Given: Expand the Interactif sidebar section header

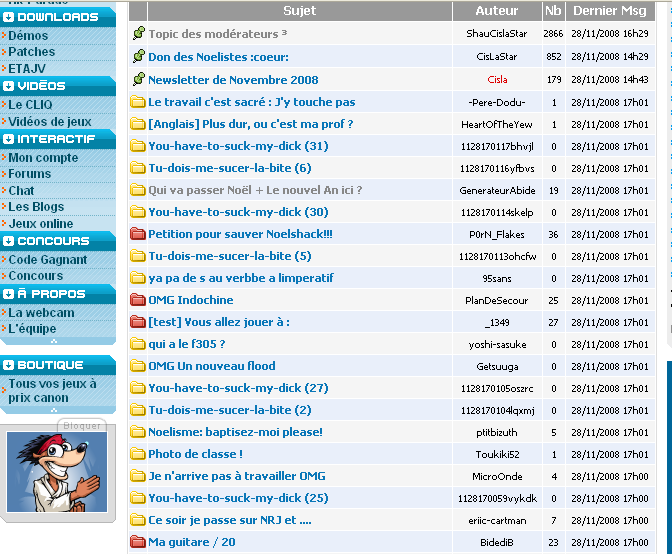Looking at the screenshot, I should [x=9, y=140].
